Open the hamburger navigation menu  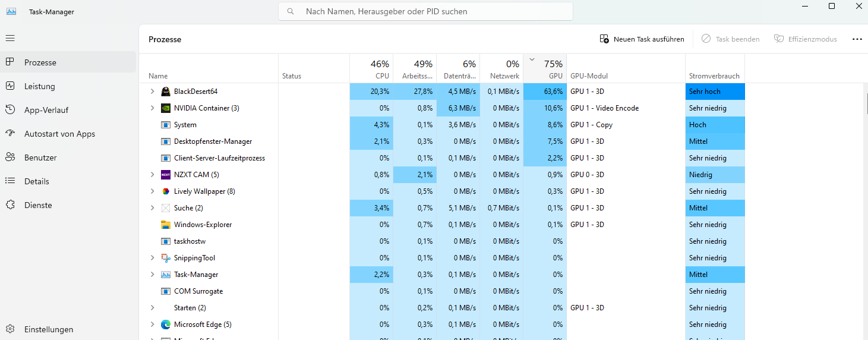[10, 38]
